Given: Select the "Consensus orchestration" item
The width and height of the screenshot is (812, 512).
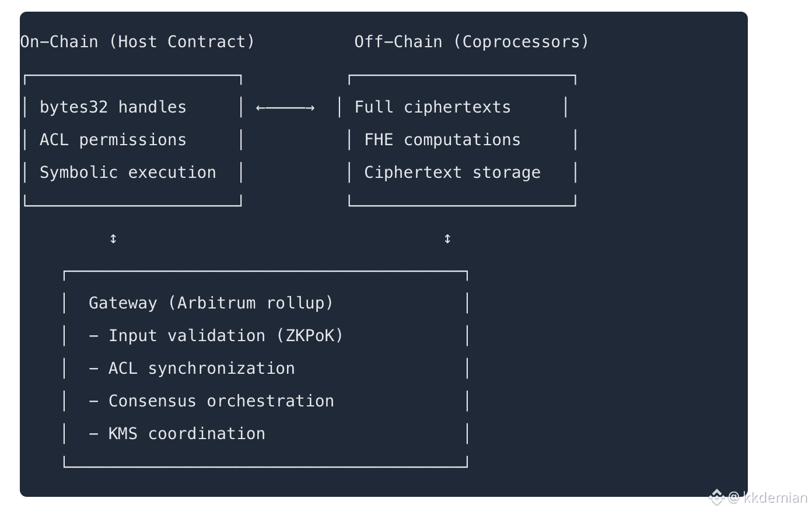Looking at the screenshot, I should click(x=221, y=401).
